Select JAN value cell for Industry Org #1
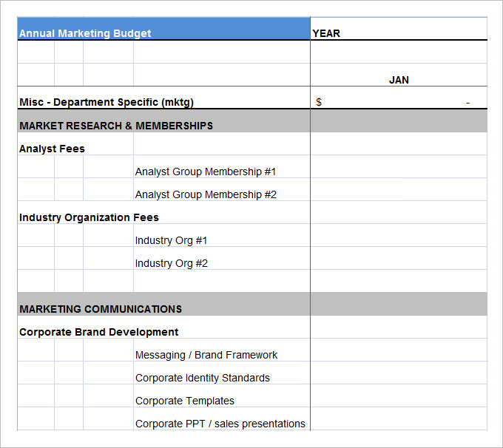 [399, 240]
